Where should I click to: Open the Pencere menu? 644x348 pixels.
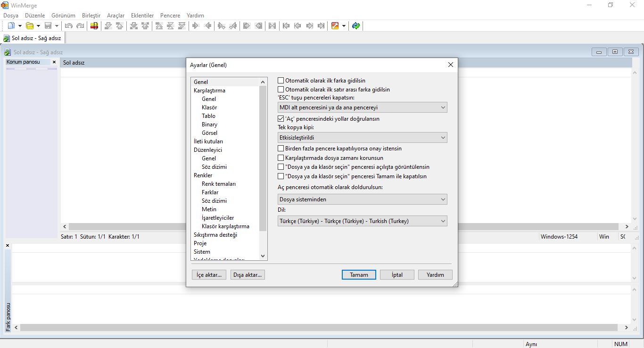coord(170,16)
